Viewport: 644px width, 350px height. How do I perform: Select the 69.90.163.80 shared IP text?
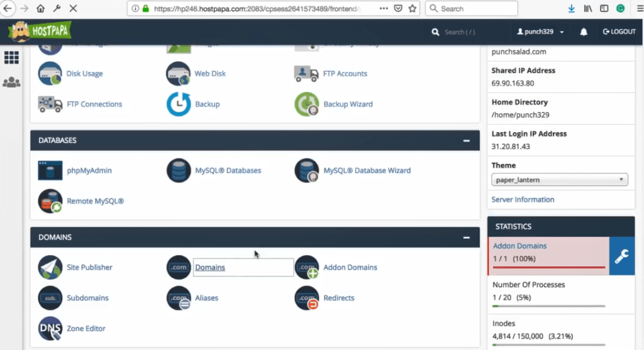click(513, 84)
